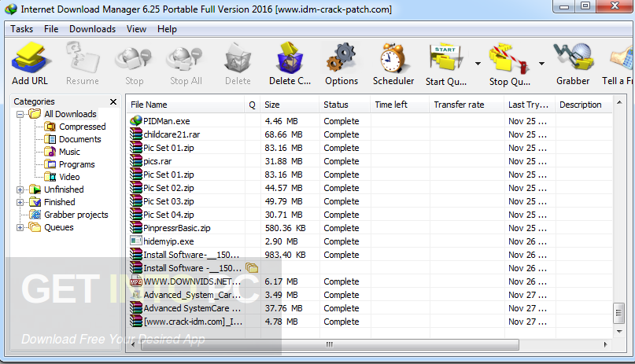Sort by Last Try column header
This screenshot has height=364, width=635.
click(530, 105)
